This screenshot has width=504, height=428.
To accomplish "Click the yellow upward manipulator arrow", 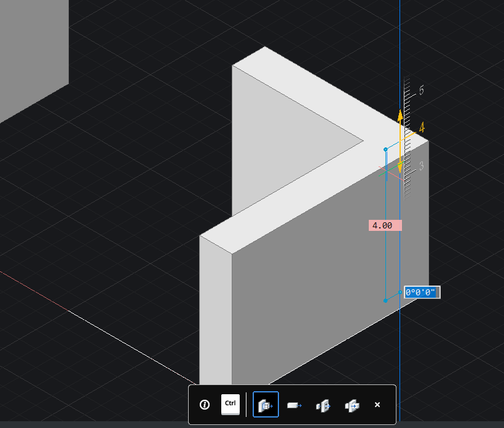I will click(x=400, y=116).
